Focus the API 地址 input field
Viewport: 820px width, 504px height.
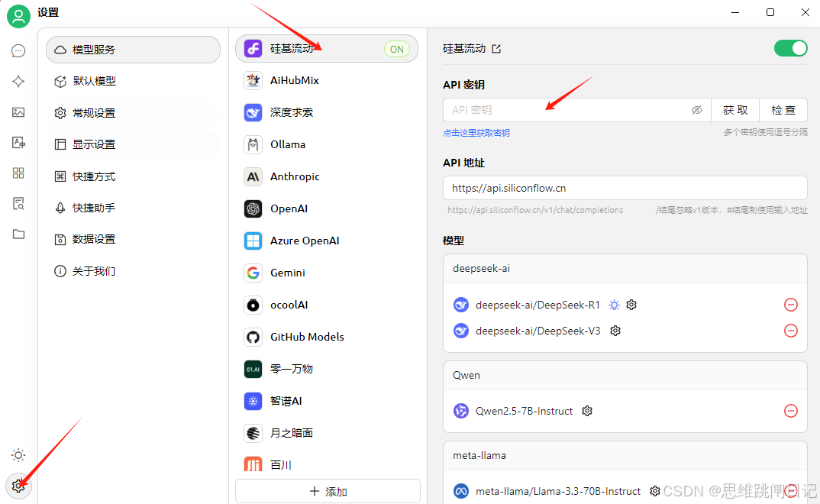pos(625,188)
